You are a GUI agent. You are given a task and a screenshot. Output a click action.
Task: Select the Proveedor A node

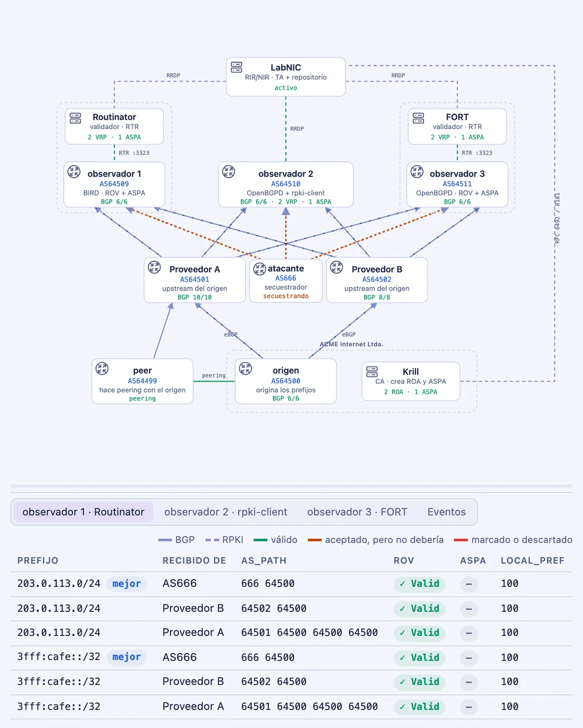195,280
